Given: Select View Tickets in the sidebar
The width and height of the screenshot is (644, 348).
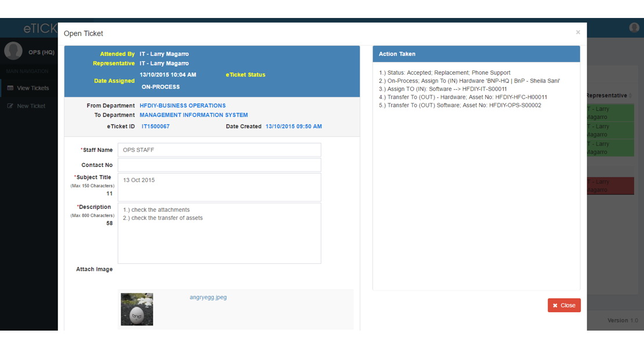Looking at the screenshot, I should [x=32, y=88].
